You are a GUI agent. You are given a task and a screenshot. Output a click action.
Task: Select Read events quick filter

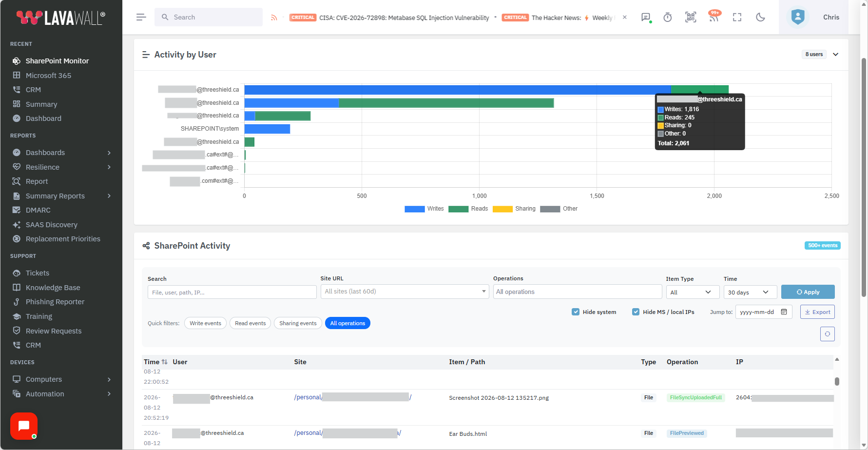pos(250,323)
